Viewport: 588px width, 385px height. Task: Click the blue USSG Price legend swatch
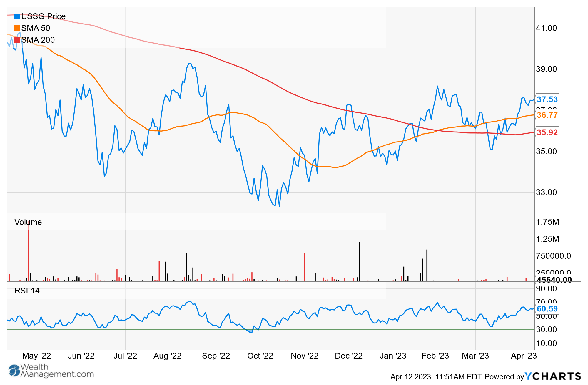coord(17,16)
